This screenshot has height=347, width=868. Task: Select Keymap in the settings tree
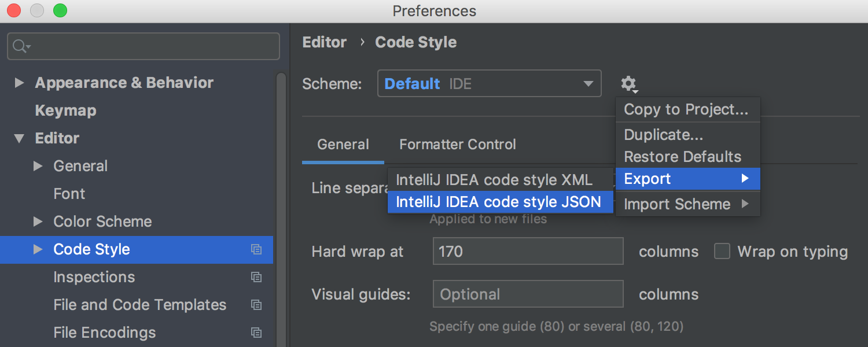point(65,110)
